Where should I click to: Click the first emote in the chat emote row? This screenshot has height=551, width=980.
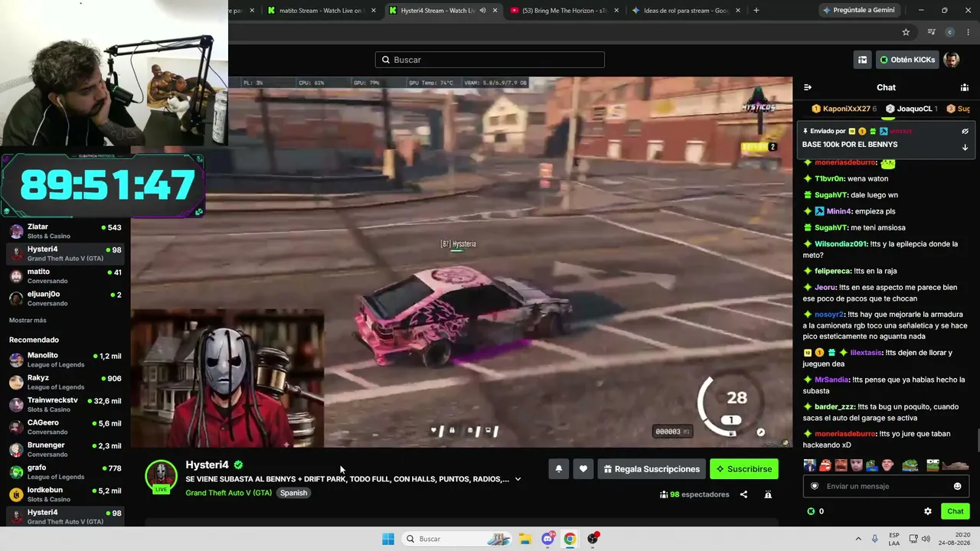click(809, 465)
